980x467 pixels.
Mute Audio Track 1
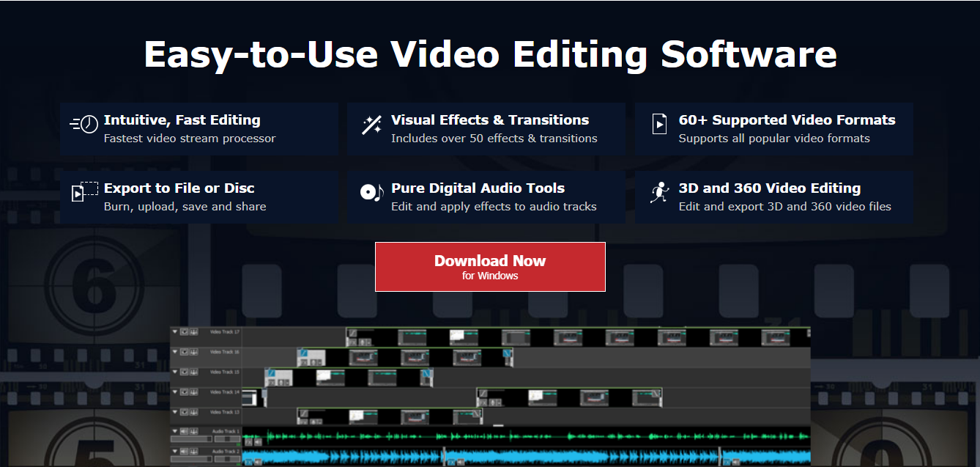pos(184,431)
